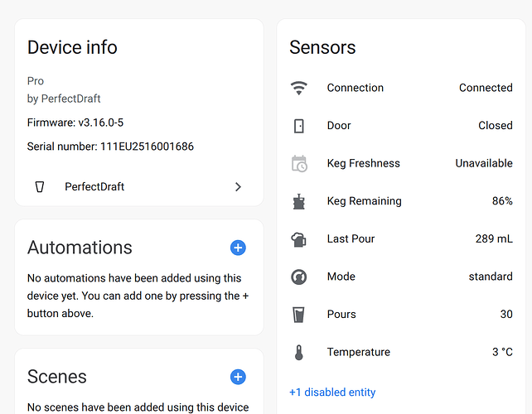The image size is (532, 414).
Task: Open the Temperature sensor entry
Action: coord(401,352)
